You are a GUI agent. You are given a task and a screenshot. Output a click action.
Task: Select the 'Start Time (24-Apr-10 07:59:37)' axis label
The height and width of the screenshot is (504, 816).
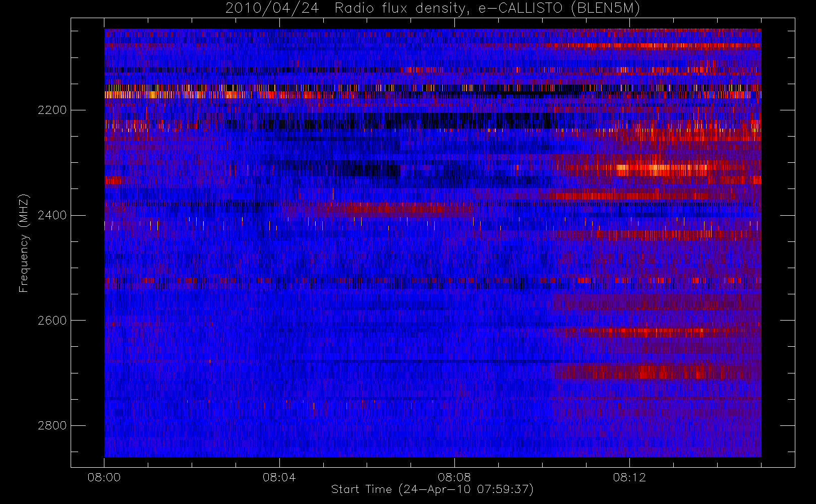click(x=432, y=489)
